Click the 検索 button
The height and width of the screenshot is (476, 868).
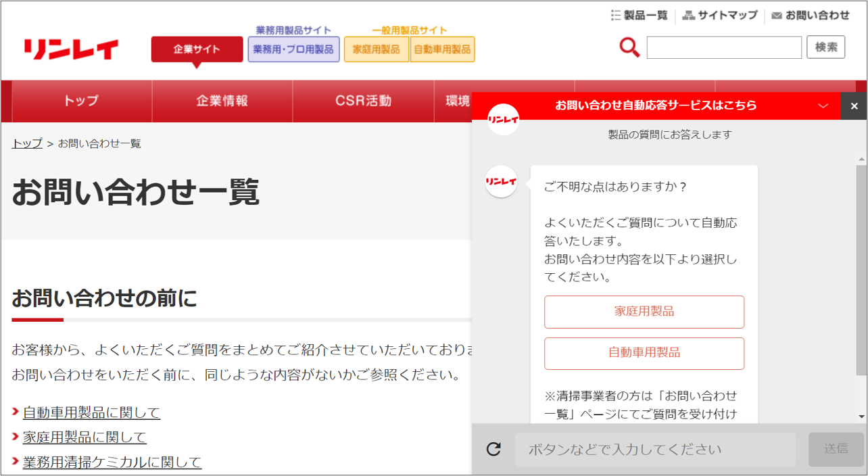tap(826, 47)
